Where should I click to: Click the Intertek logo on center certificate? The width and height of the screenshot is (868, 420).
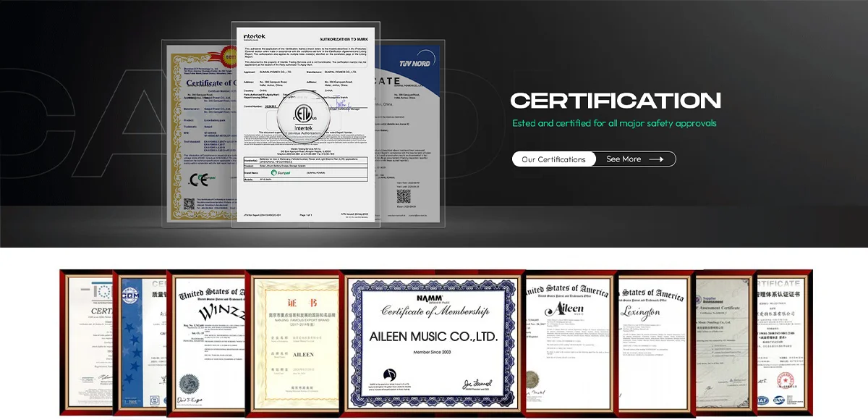point(254,36)
